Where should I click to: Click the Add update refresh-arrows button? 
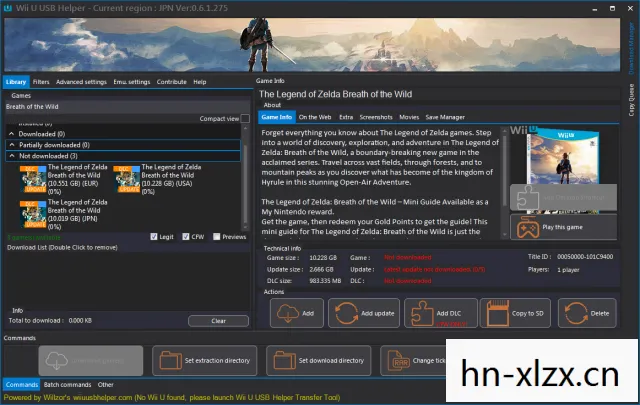tap(364, 313)
